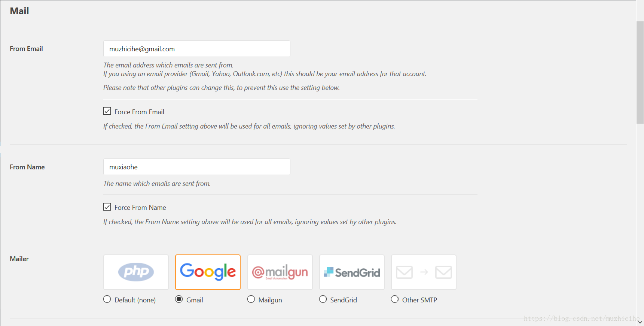Click the Default (none) label text

point(135,300)
